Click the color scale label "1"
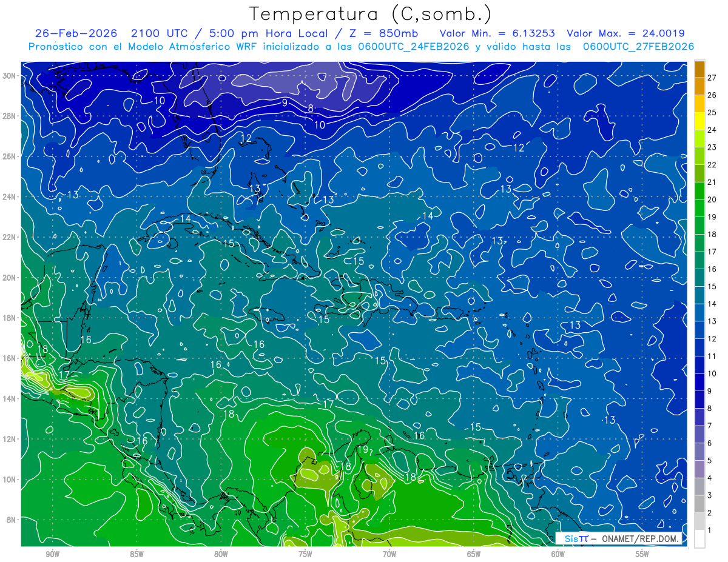 pos(710,530)
